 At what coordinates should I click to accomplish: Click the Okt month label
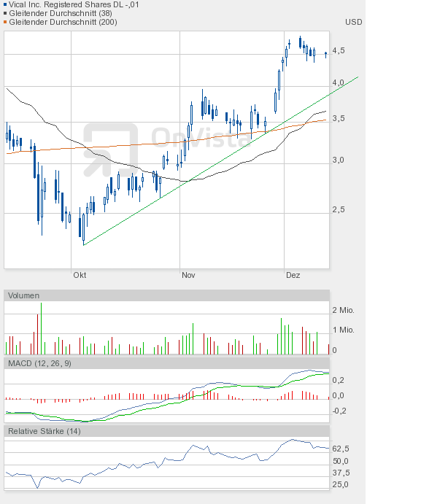80,275
